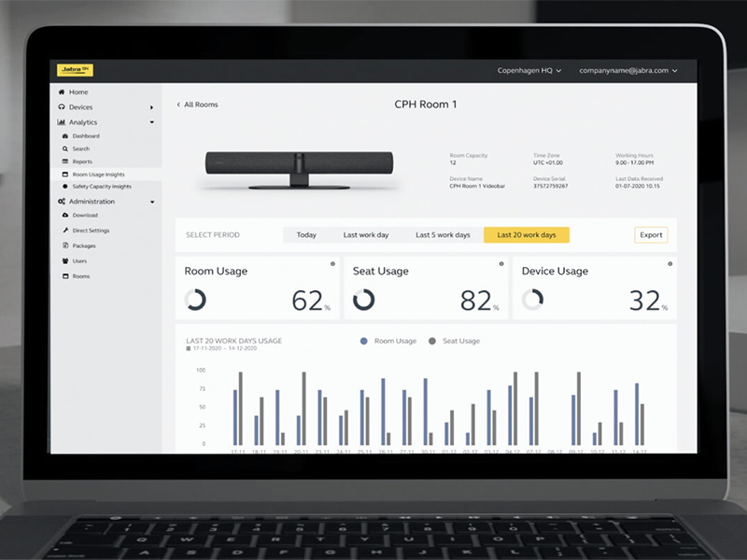Click the Export button

[651, 235]
